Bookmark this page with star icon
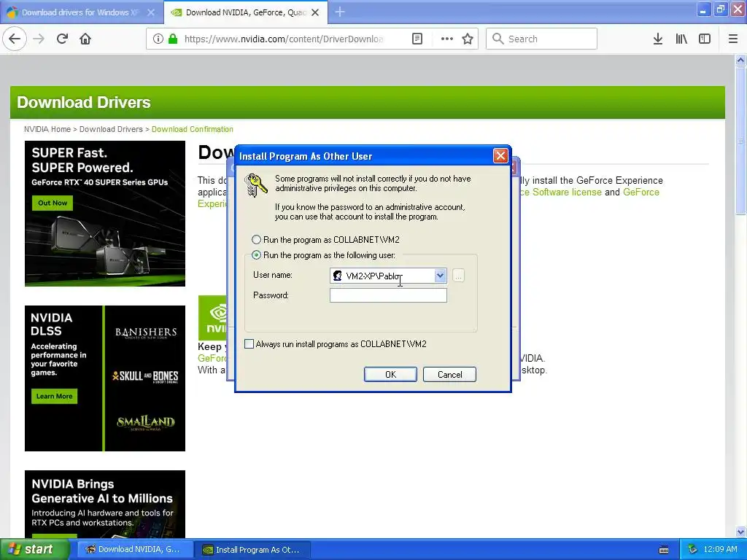The image size is (747, 560). click(x=468, y=39)
